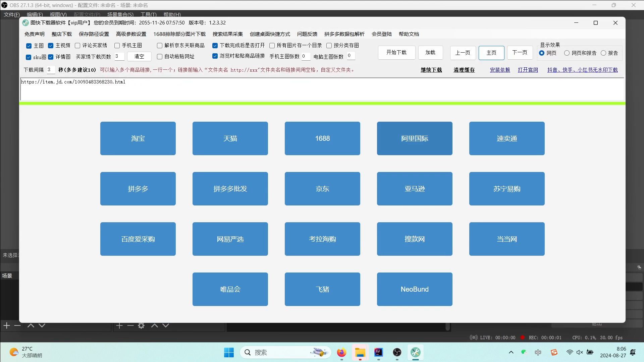Image resolution: width=644 pixels, height=362 pixels.
Task: Select the 网页和报告 radio button
Action: (x=567, y=53)
